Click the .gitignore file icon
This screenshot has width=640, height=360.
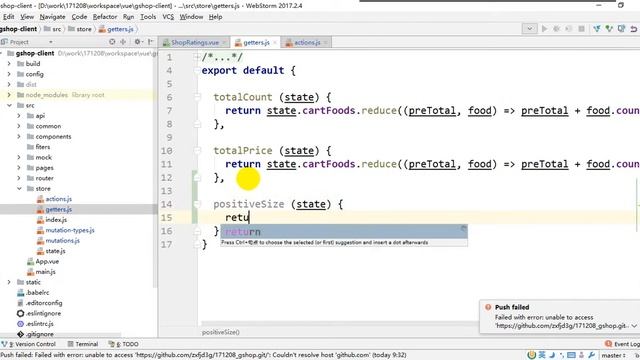[20, 334]
